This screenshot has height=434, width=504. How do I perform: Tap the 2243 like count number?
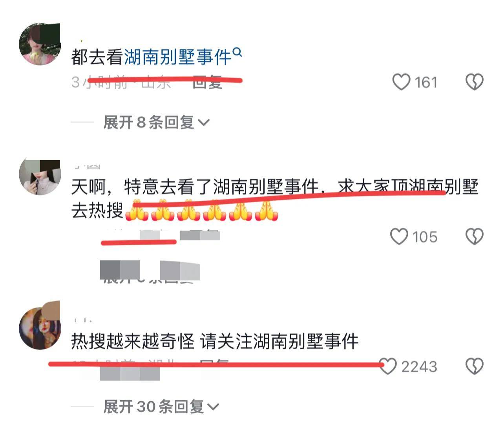[419, 366]
